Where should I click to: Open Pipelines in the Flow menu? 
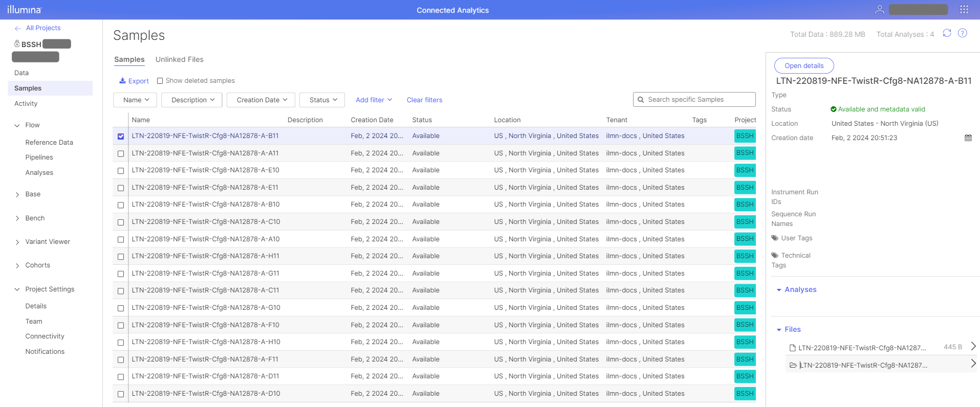click(x=39, y=157)
